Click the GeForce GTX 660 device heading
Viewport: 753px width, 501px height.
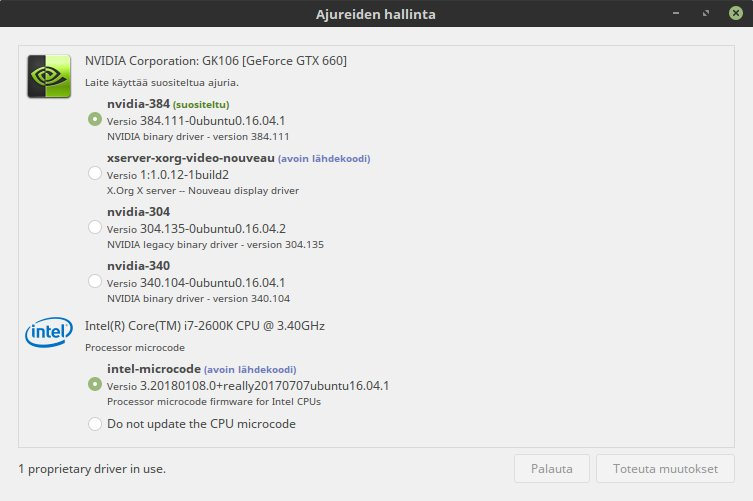(x=216, y=61)
